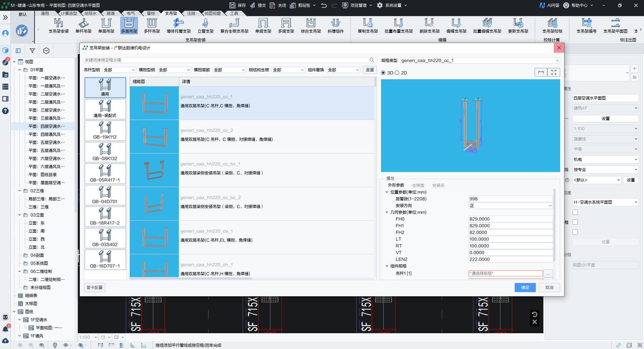Switch to the 暖通 ribbon tab

point(110,13)
